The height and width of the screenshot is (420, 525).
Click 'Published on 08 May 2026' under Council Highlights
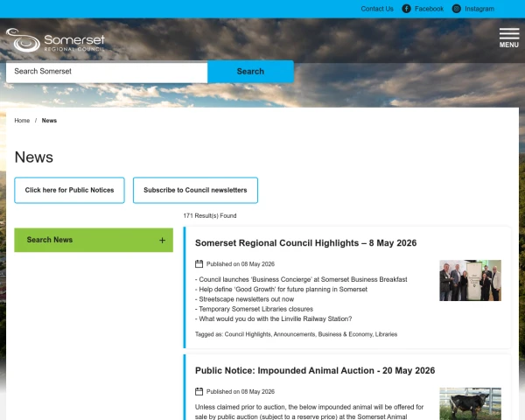241,264
